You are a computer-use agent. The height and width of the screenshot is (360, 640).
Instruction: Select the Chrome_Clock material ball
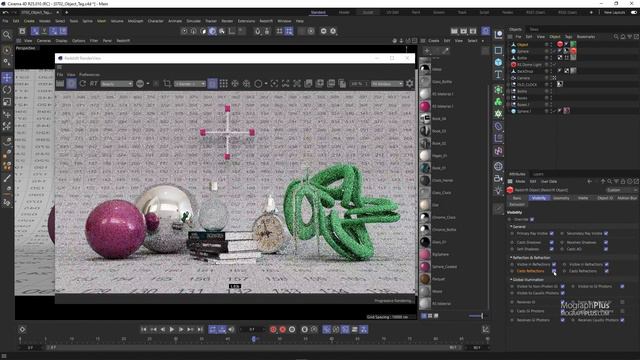point(425,217)
